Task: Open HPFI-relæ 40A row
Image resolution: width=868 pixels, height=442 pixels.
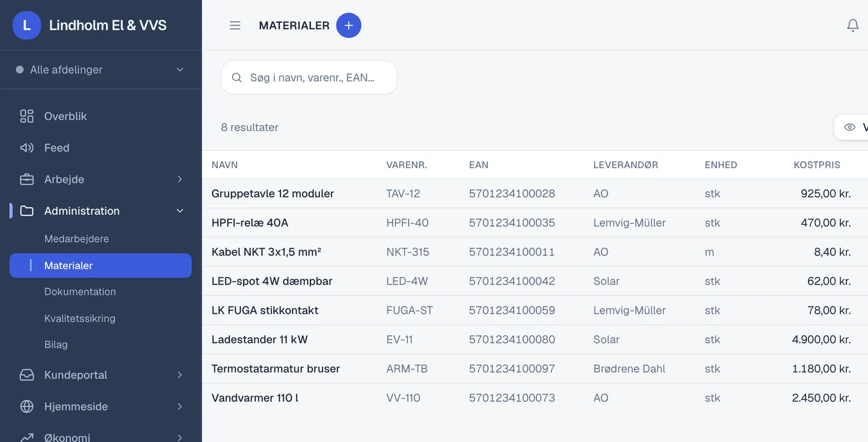Action: coord(535,223)
